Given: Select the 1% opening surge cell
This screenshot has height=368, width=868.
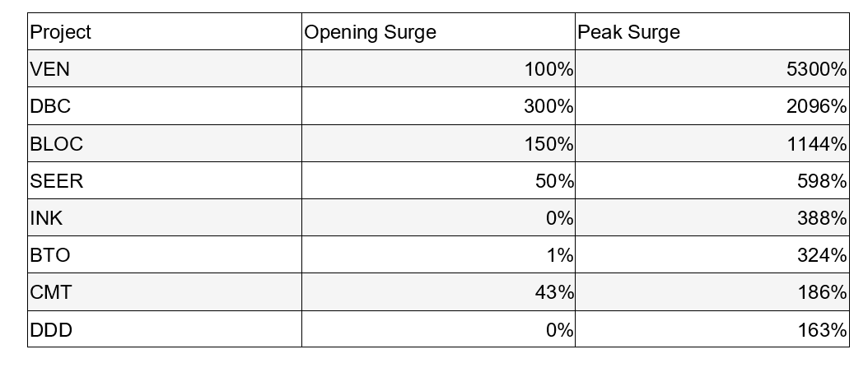Looking at the screenshot, I should pos(438,255).
